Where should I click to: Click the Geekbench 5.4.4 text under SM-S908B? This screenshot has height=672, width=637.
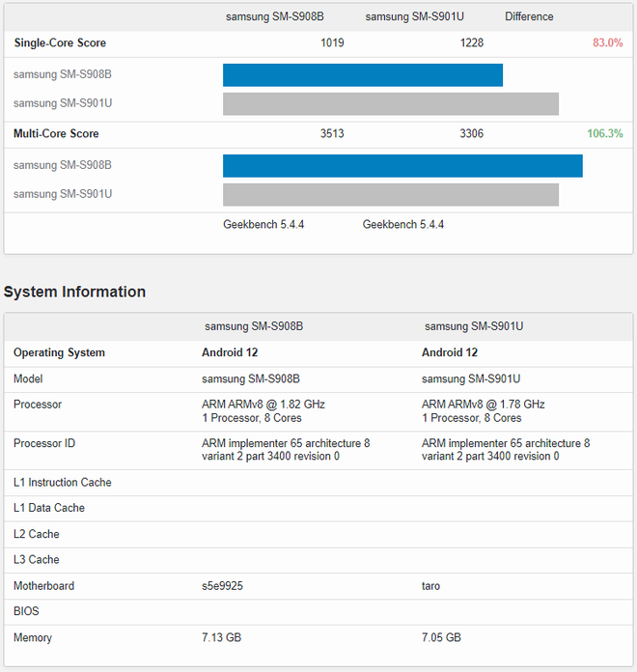coord(263,225)
